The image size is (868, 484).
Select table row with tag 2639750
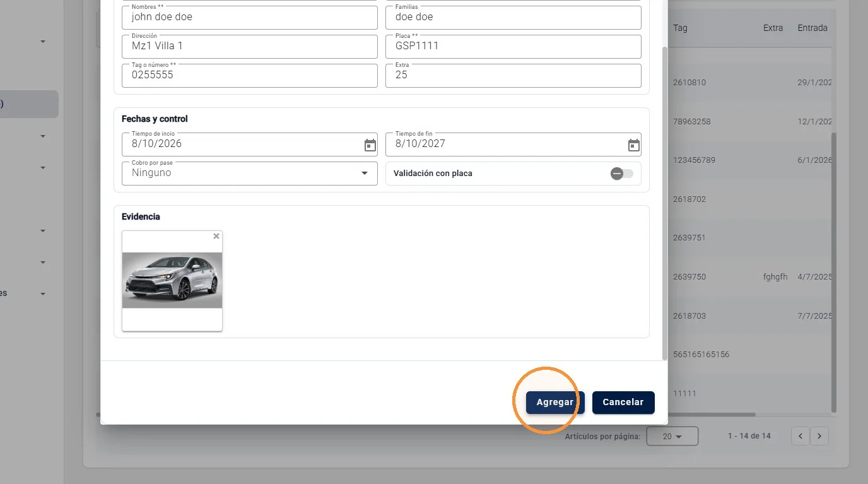coord(749,276)
